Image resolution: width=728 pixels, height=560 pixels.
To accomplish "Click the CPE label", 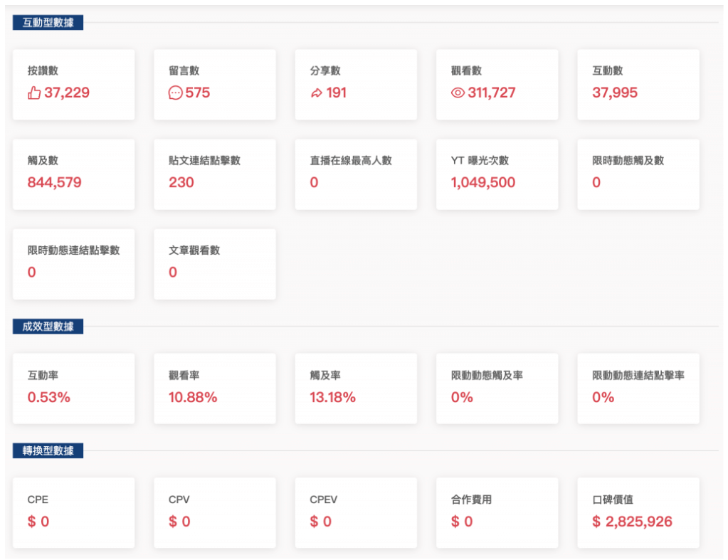I will click(38, 500).
